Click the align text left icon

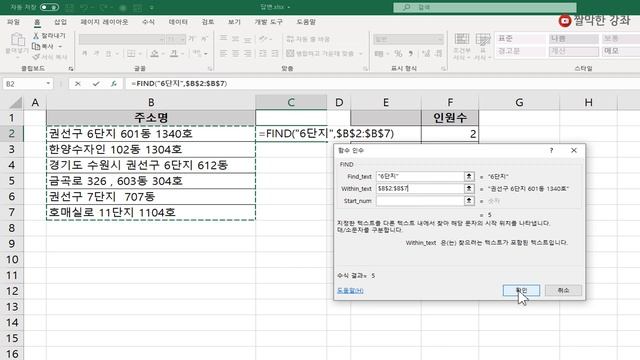click(223, 53)
